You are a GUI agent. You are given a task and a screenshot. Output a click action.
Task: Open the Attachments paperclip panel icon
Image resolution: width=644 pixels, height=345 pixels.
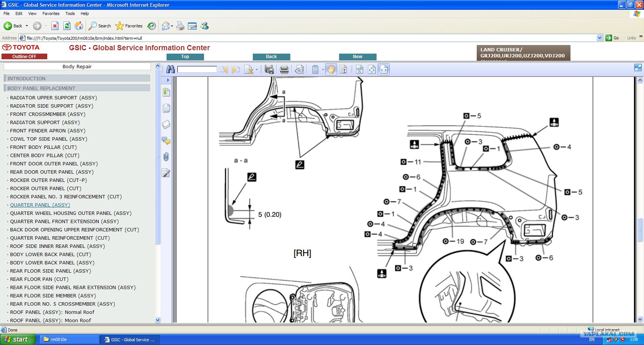(x=166, y=157)
